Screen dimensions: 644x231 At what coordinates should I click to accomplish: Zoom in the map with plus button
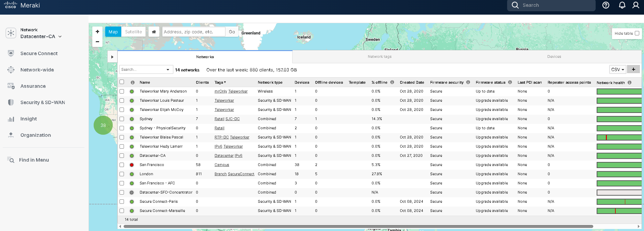(97, 32)
